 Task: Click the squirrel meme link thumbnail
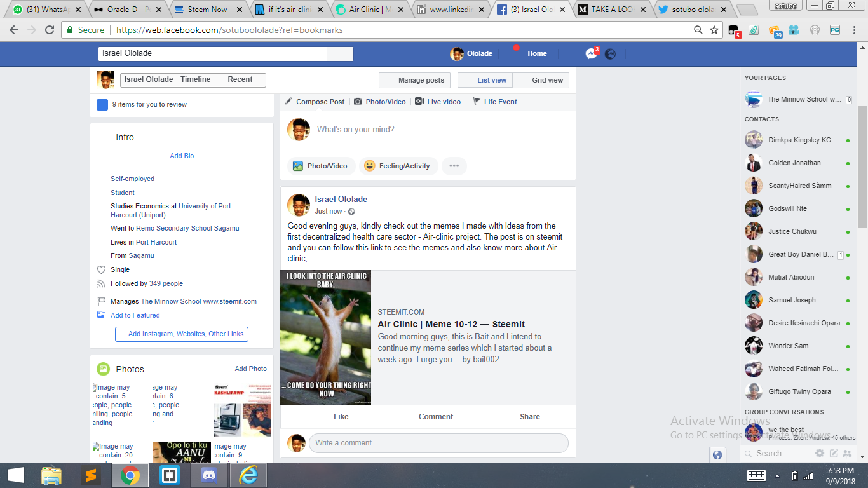tap(326, 337)
